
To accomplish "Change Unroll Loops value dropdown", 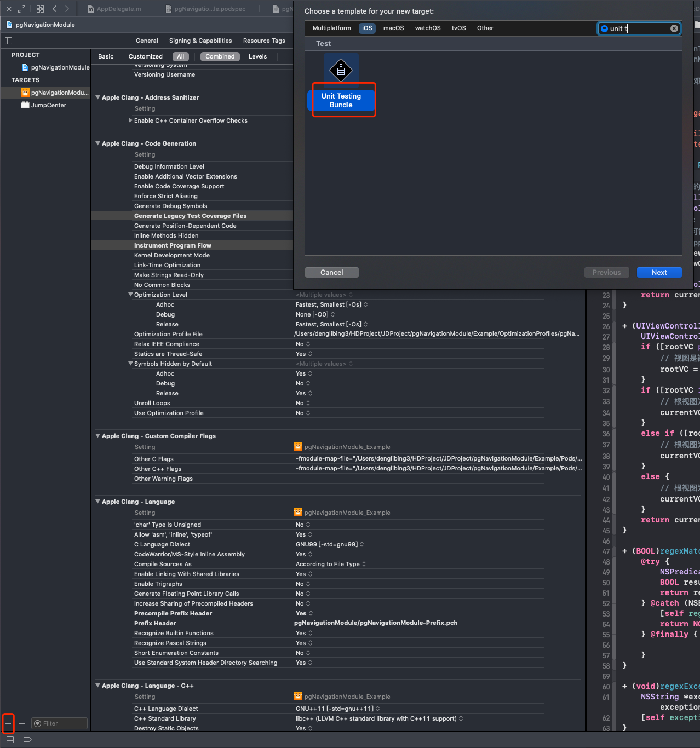I will tap(303, 403).
